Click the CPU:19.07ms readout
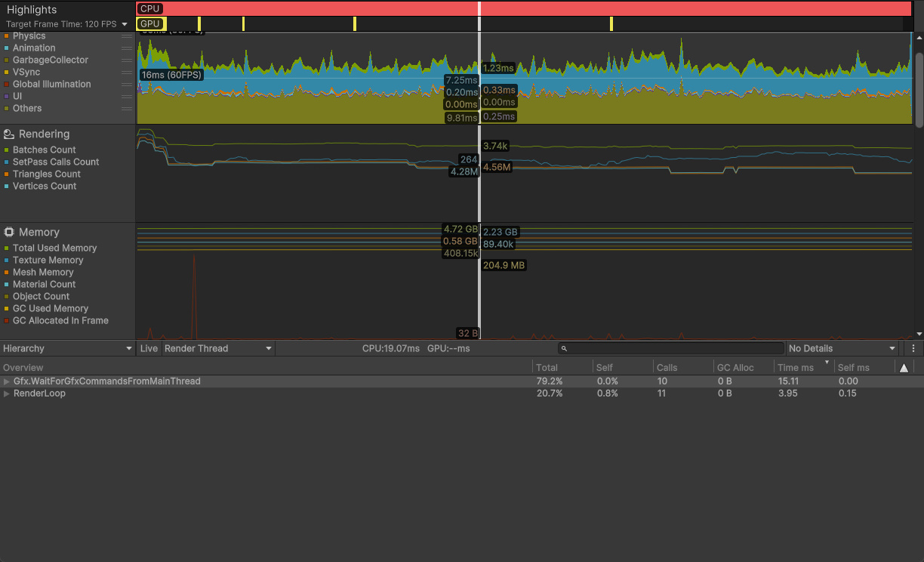924x562 pixels. point(391,348)
